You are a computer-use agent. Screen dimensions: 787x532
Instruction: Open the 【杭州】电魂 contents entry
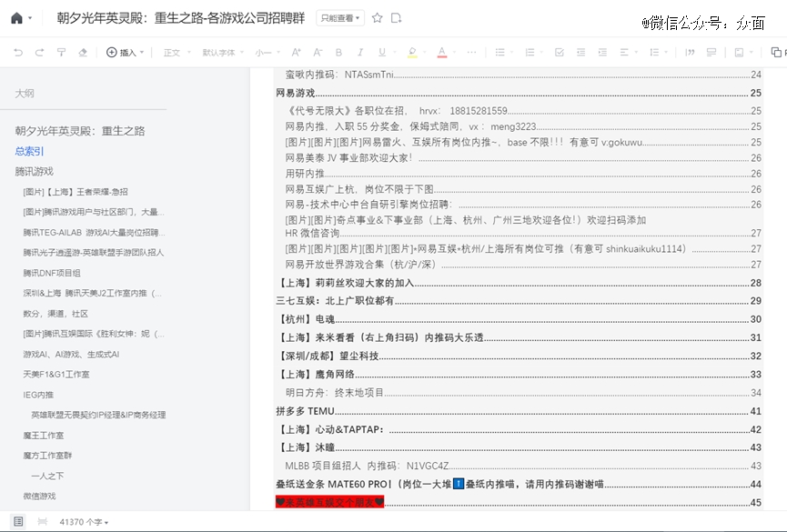tap(519, 319)
